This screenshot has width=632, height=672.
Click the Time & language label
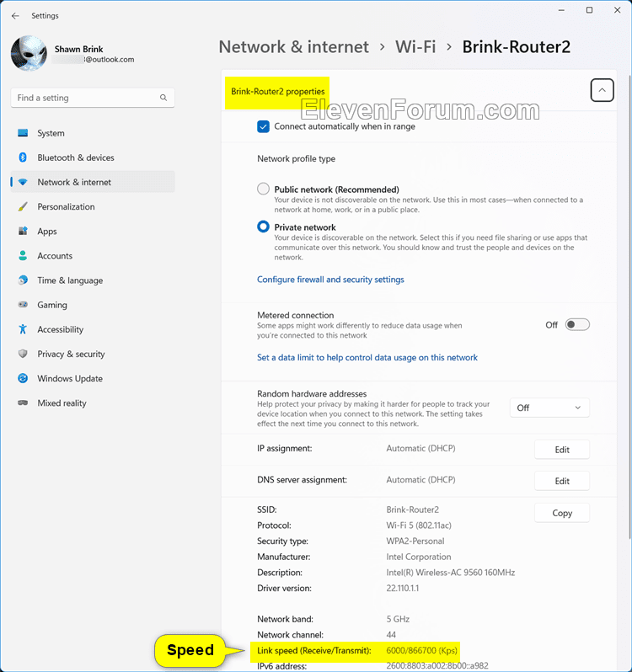(x=70, y=280)
